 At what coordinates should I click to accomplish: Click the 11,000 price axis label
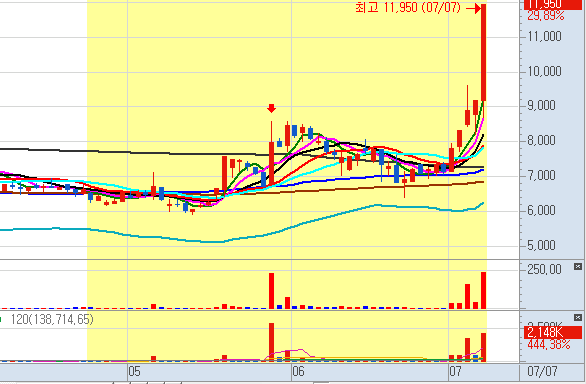click(544, 37)
